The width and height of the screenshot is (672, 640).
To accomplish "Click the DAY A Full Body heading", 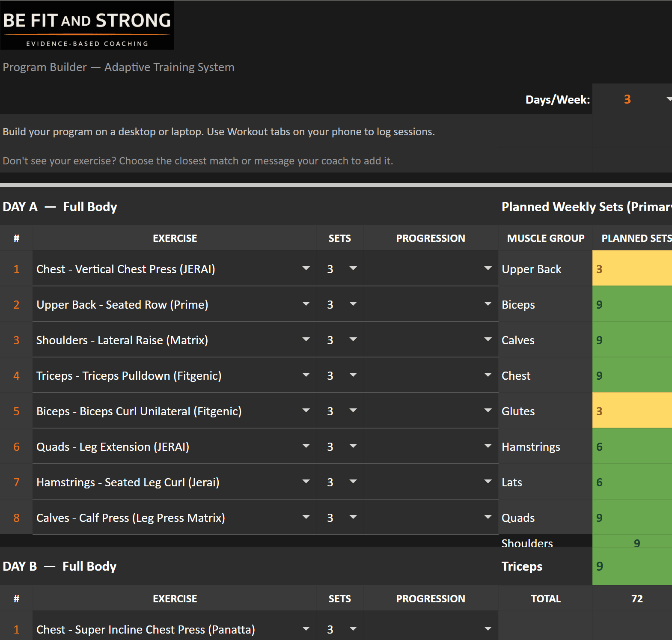I will pos(60,207).
